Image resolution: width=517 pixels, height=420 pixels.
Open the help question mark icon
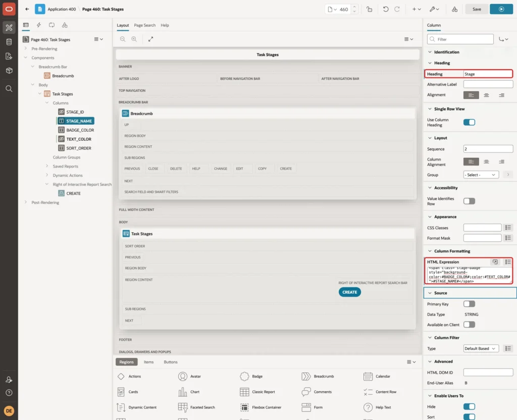[x=9, y=393]
